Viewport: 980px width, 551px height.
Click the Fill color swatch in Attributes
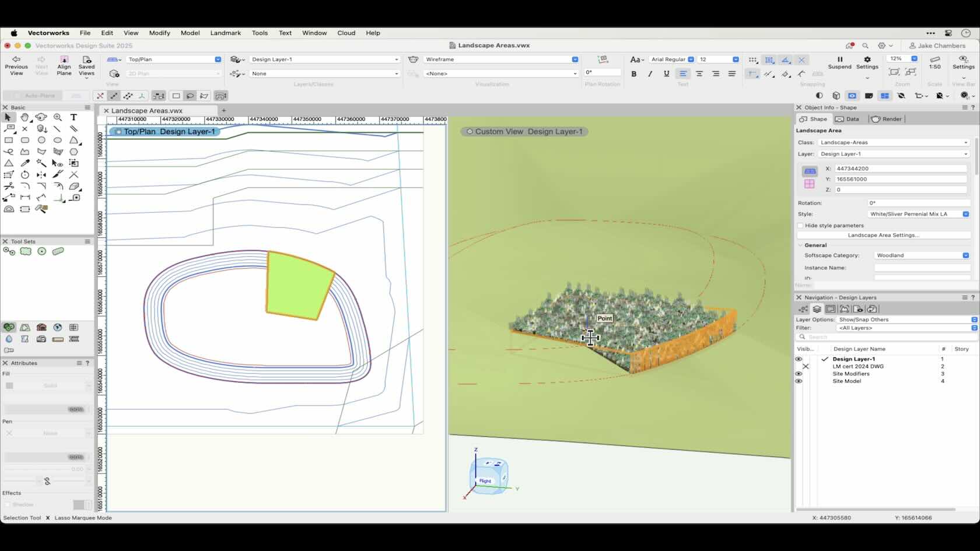pyautogui.click(x=10, y=385)
